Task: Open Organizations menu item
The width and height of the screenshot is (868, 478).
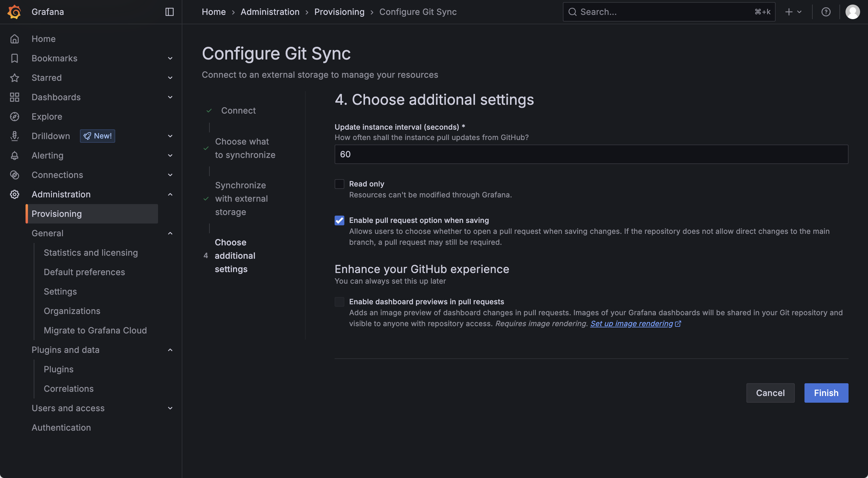Action: pyautogui.click(x=72, y=311)
